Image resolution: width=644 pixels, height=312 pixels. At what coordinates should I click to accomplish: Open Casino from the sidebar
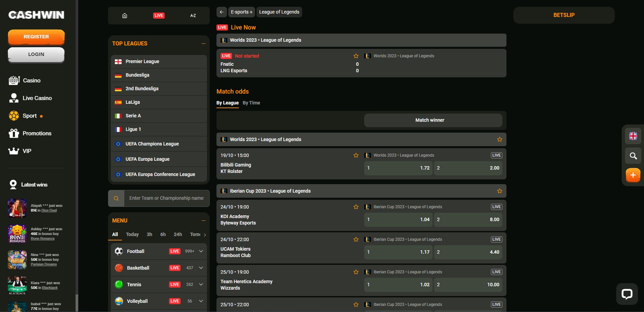click(24, 80)
